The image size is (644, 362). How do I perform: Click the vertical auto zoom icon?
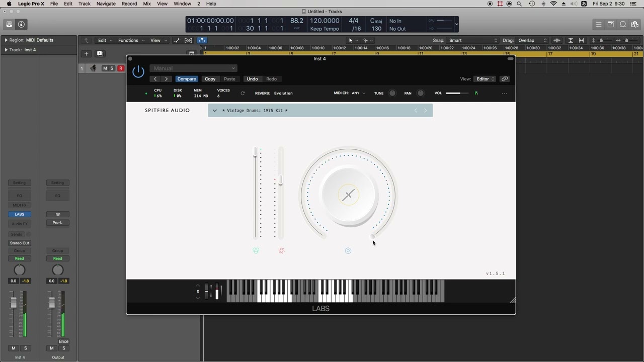click(x=571, y=40)
